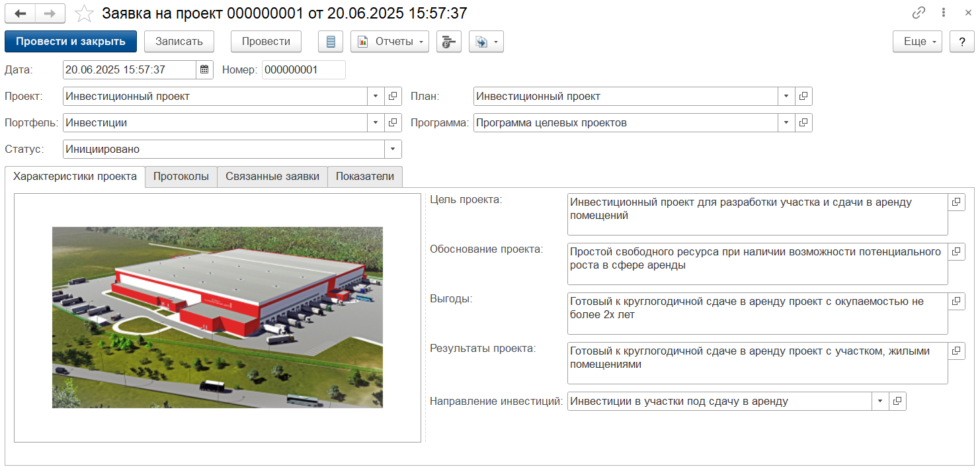Expand the Статус dropdown list

pyautogui.click(x=393, y=149)
